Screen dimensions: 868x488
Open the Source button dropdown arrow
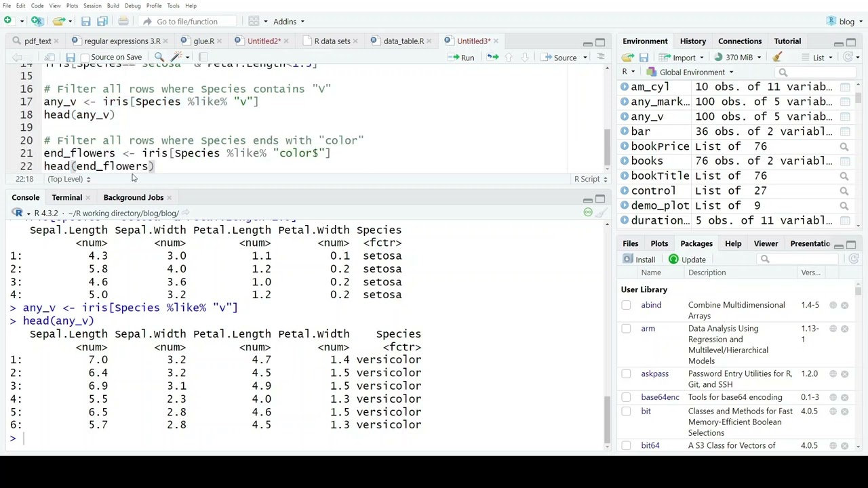point(585,57)
